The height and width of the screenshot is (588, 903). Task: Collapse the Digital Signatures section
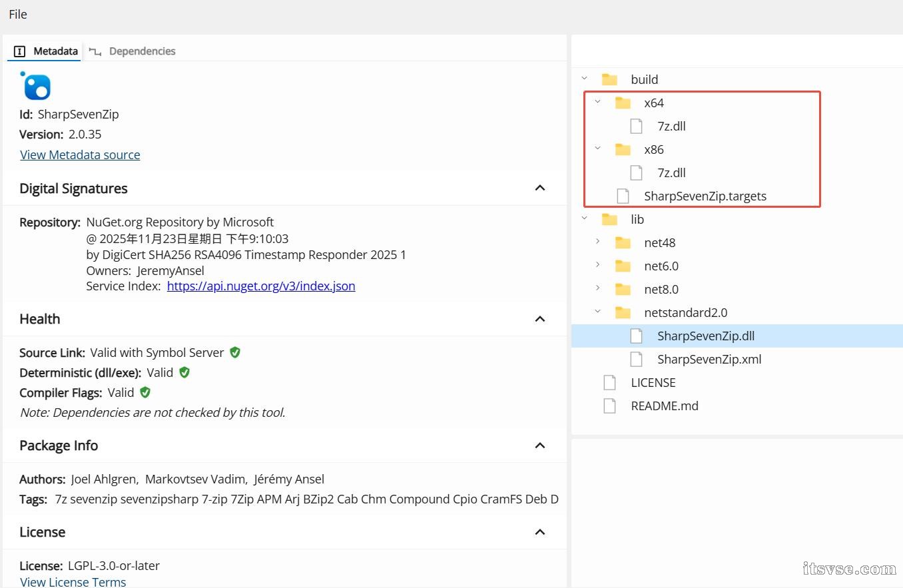pyautogui.click(x=540, y=188)
